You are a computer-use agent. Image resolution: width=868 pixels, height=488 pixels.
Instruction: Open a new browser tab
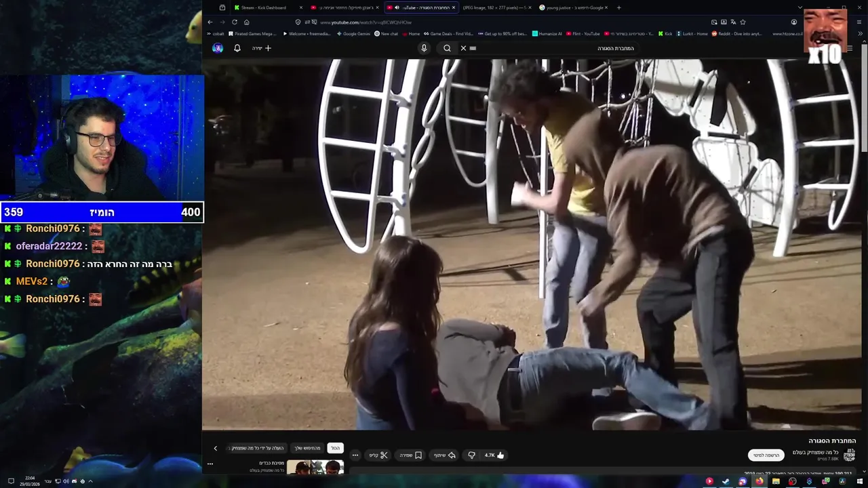(618, 7)
